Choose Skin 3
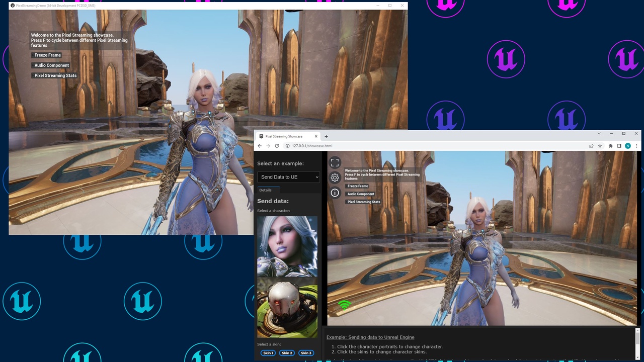This screenshot has height=362, width=644. (306, 353)
